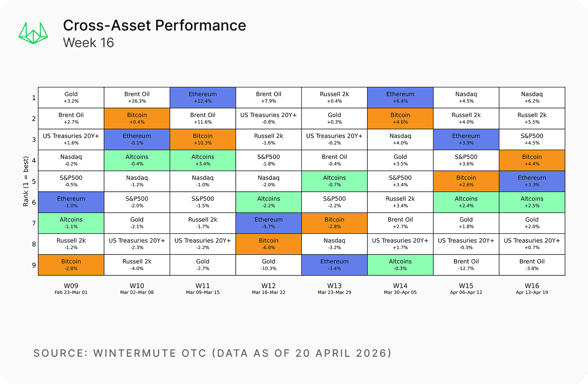Select the Gold -10.3% cell
The height and width of the screenshot is (384, 588).
click(269, 265)
